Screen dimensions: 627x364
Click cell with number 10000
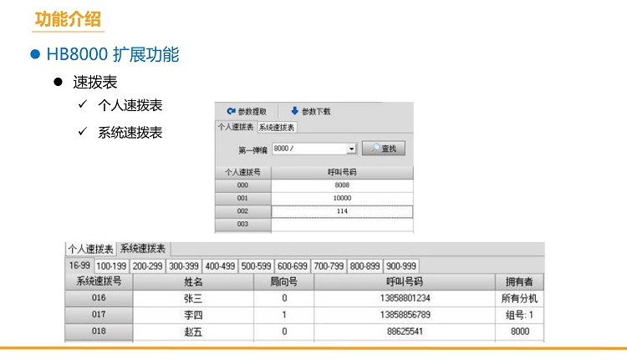point(342,198)
